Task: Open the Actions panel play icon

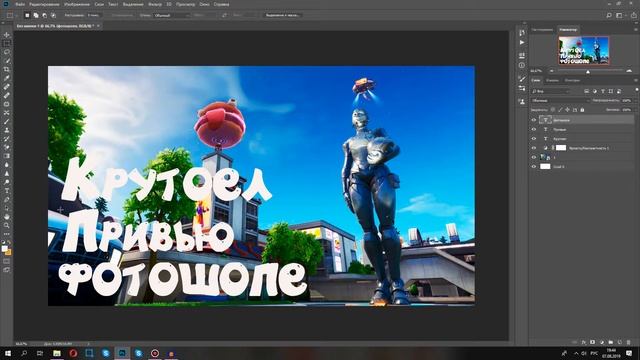Action: [522, 42]
